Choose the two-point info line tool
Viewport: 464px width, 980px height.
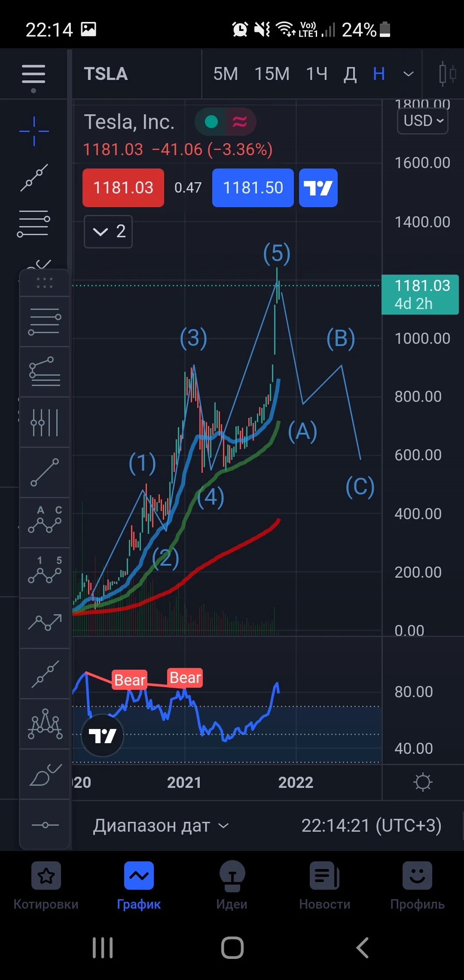click(x=45, y=674)
